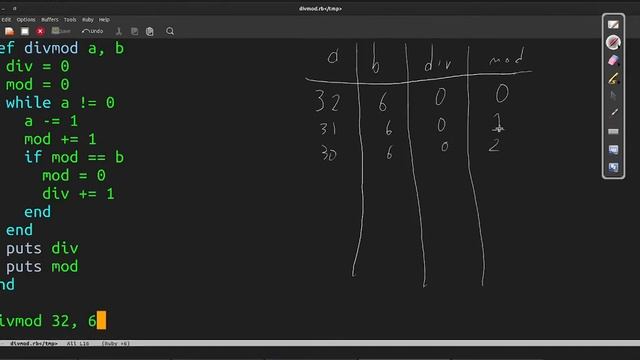Click the Ruby mode indicator in mode line
The image size is (640, 360).
point(116,344)
